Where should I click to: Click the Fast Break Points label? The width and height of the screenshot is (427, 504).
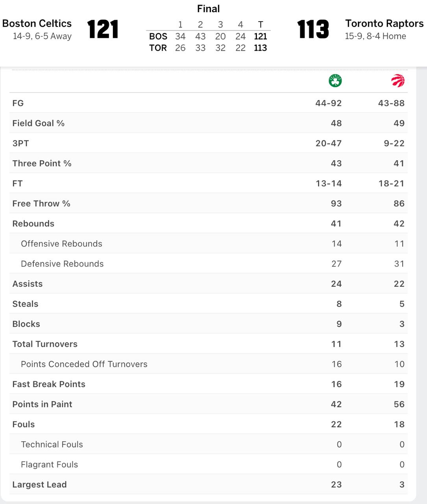(49, 384)
